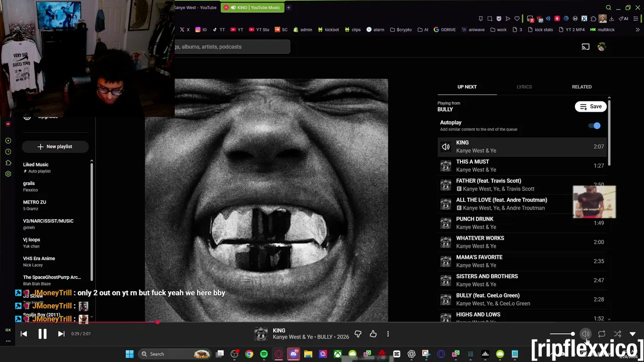Play ALL THE LOVE from queue

522,204
